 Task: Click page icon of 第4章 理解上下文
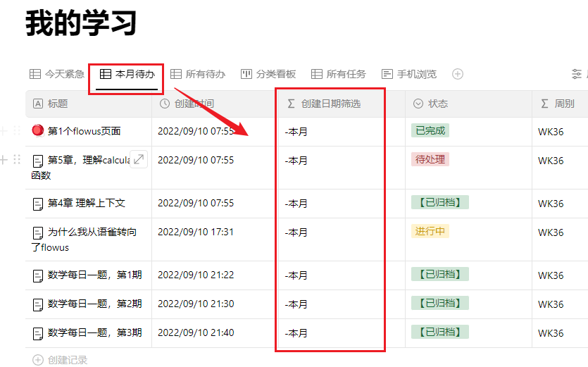pos(38,204)
